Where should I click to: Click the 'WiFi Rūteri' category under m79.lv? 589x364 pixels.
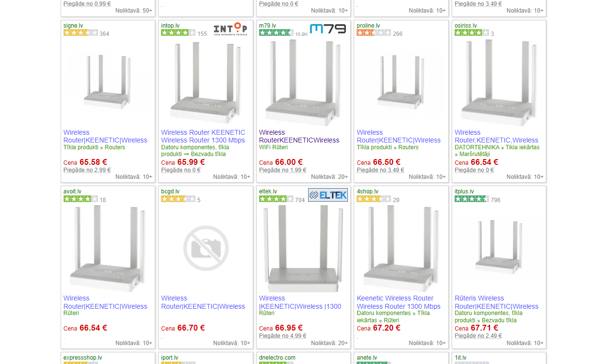click(x=273, y=147)
